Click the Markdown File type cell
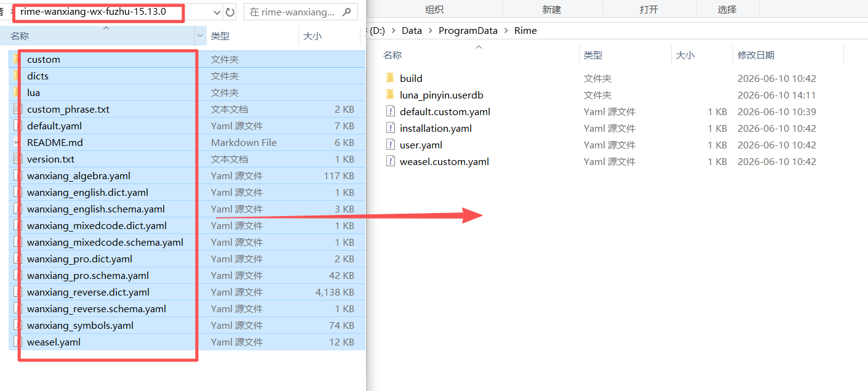868x391 pixels. click(x=244, y=142)
